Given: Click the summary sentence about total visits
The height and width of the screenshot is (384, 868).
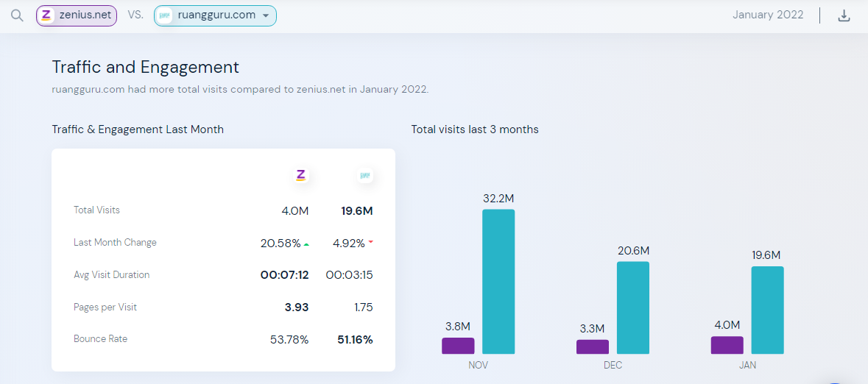Looking at the screenshot, I should (240, 89).
